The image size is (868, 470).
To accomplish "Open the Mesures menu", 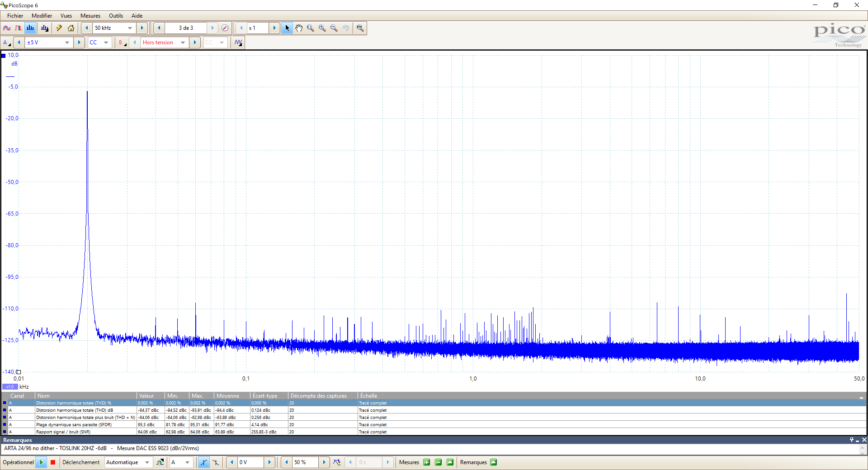I will click(x=90, y=16).
